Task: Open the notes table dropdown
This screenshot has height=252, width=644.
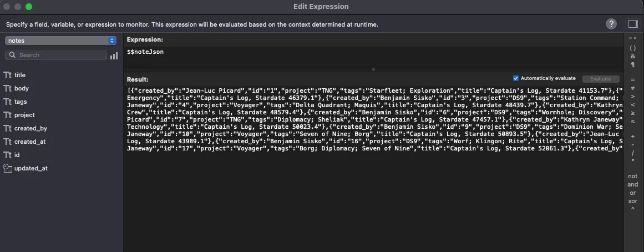Action: (x=61, y=41)
